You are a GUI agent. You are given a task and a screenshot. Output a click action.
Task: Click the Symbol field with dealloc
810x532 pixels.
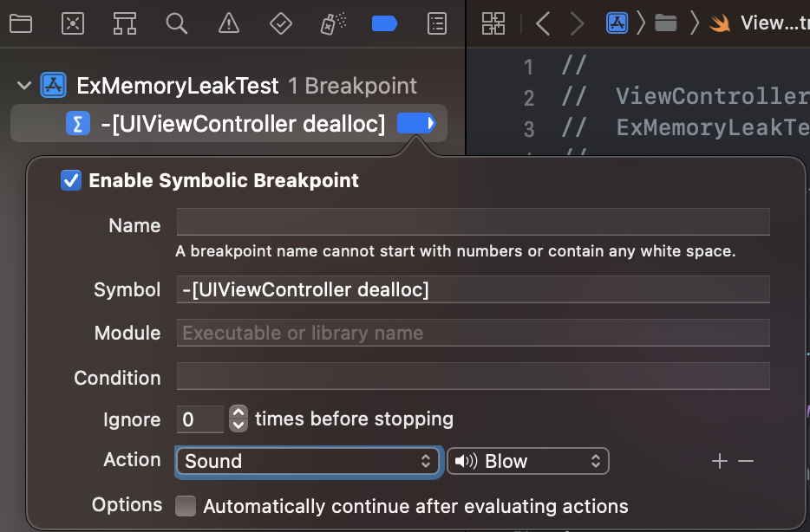click(x=474, y=289)
